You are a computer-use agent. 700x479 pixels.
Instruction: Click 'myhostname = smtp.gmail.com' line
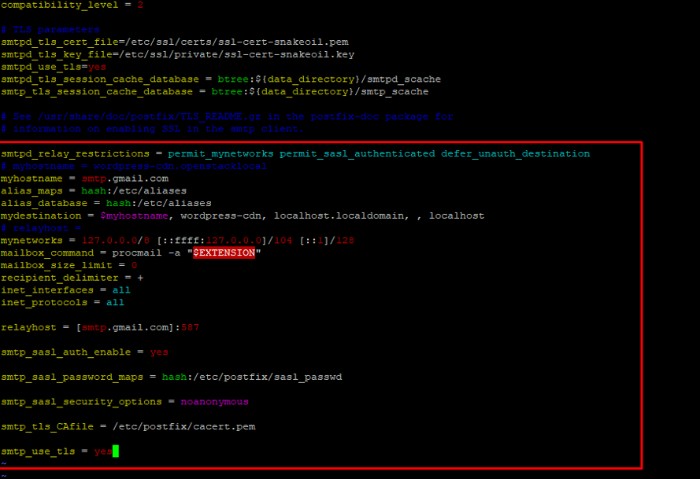click(84, 179)
